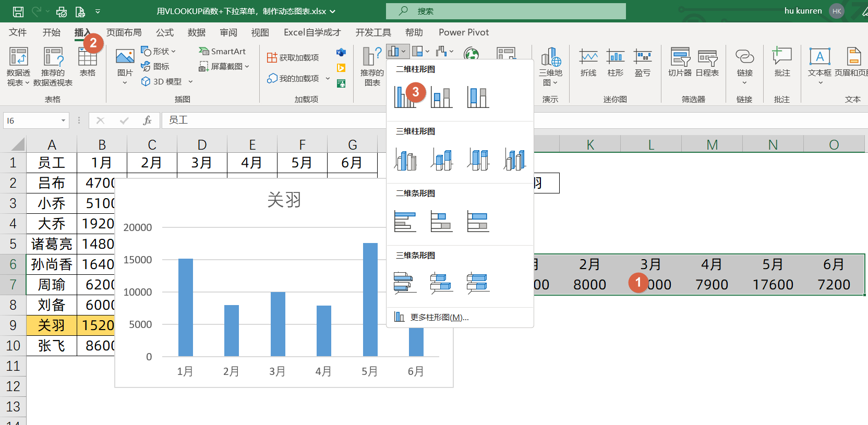This screenshot has width=868, height=425.
Task: Insert a Comment (批注)
Action: point(782,62)
